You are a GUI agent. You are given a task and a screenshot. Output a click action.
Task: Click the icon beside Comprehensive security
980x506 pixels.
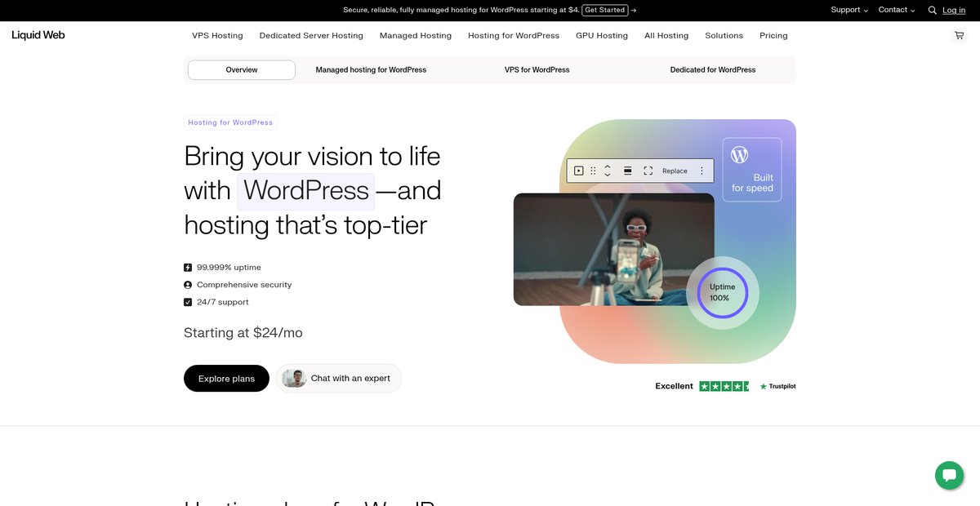[x=188, y=285]
